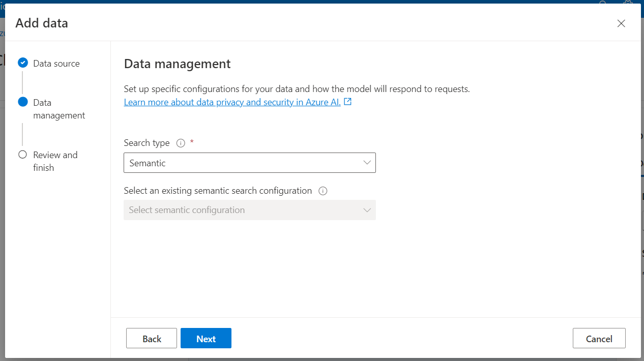Click the Cancel button
Viewport: 644px width, 361px height.
599,339
